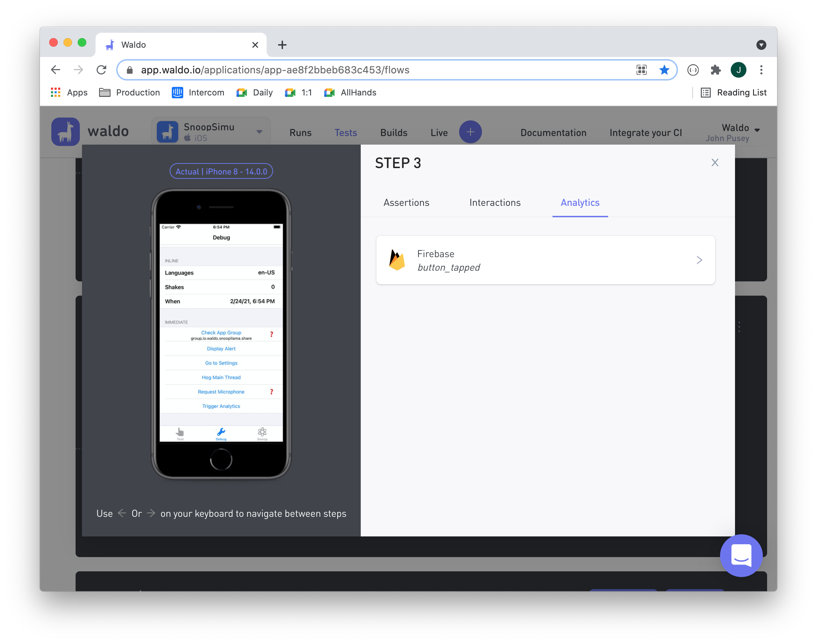The height and width of the screenshot is (644, 817).
Task: Click the browser back arrow
Action: coord(56,70)
